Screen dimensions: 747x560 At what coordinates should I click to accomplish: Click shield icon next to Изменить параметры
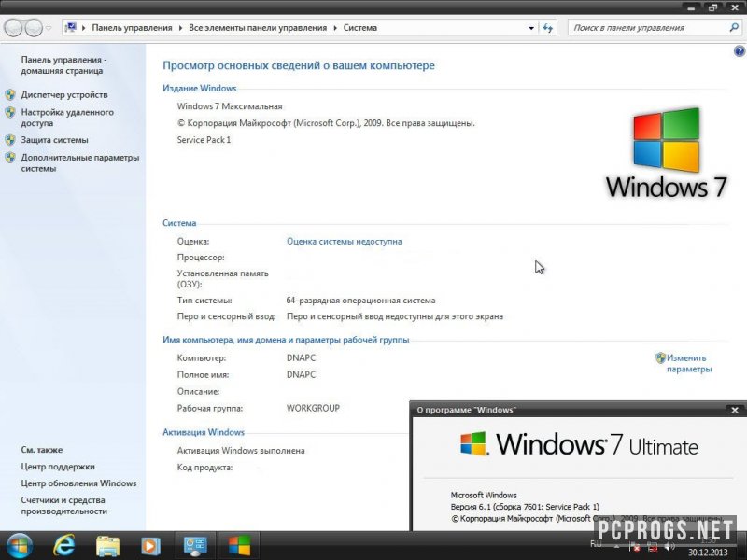660,357
